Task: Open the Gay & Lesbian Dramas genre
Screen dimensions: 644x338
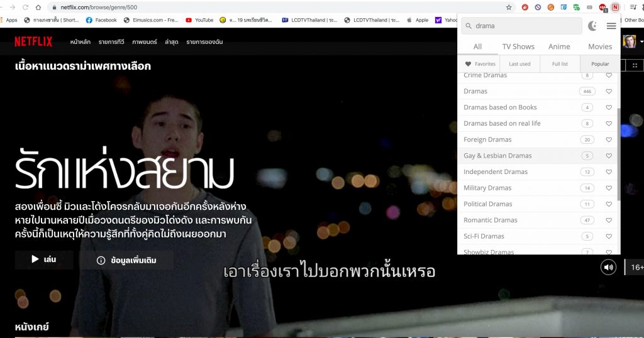Action: 497,156
